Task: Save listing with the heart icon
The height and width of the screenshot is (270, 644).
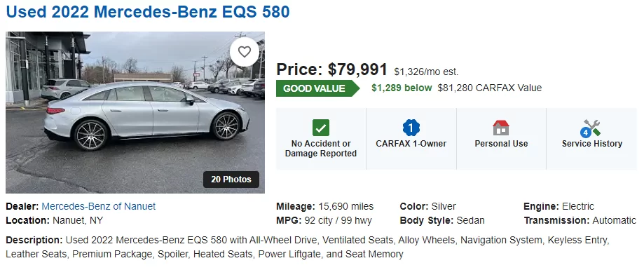Action: pyautogui.click(x=245, y=52)
